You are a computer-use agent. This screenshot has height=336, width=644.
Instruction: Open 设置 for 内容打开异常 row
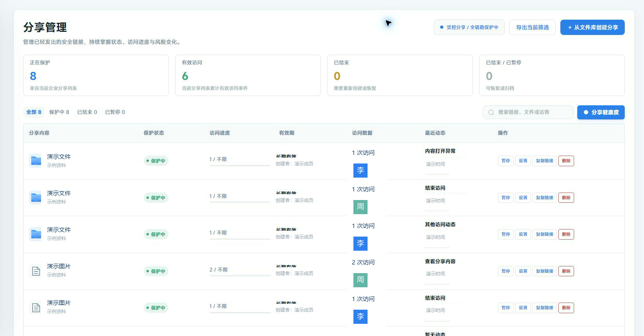pos(523,161)
